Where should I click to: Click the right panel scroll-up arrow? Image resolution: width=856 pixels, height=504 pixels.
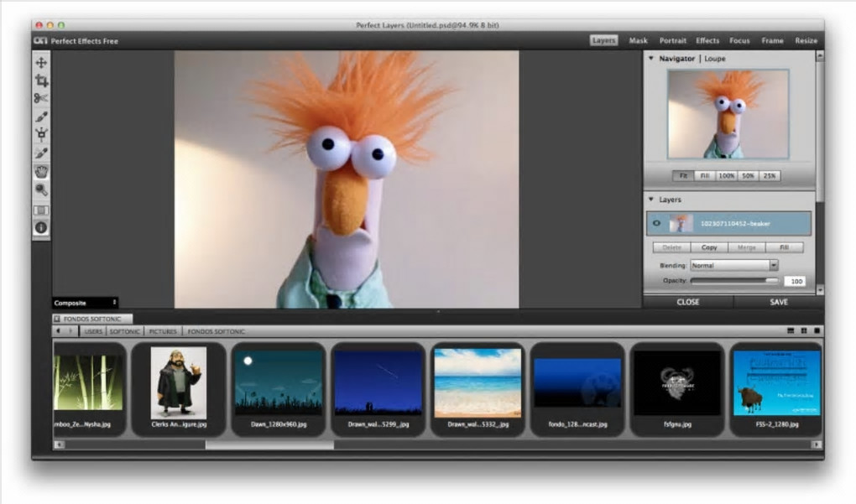pos(819,55)
